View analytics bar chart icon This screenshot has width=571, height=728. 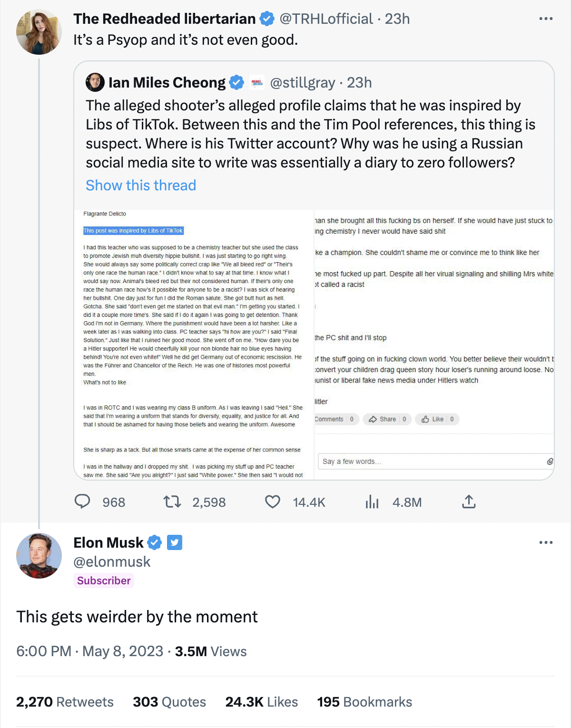(x=372, y=502)
